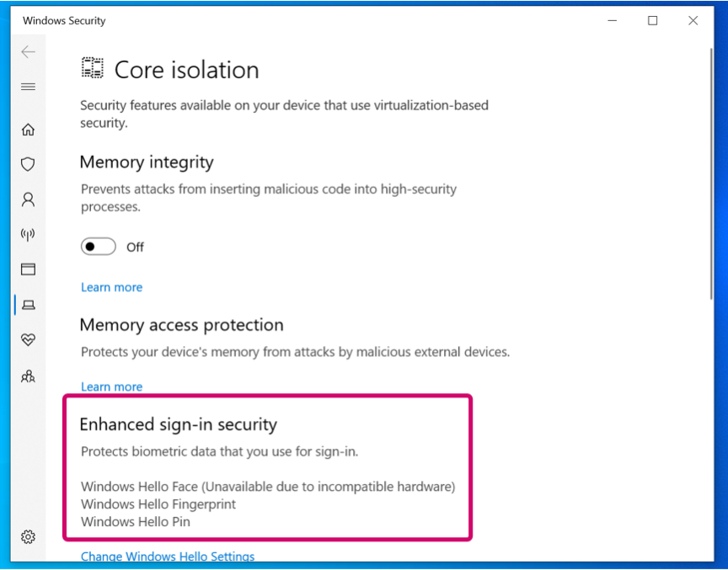This screenshot has width=728, height=570.
Task: Expand the navigation menu with hamburger icon
Action: [x=28, y=87]
